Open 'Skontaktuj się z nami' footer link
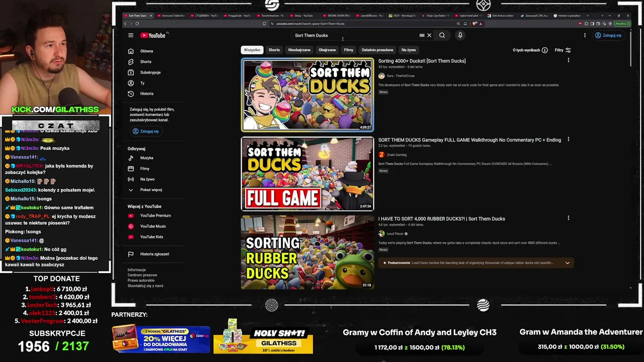This screenshot has height=362, width=644. [145, 286]
